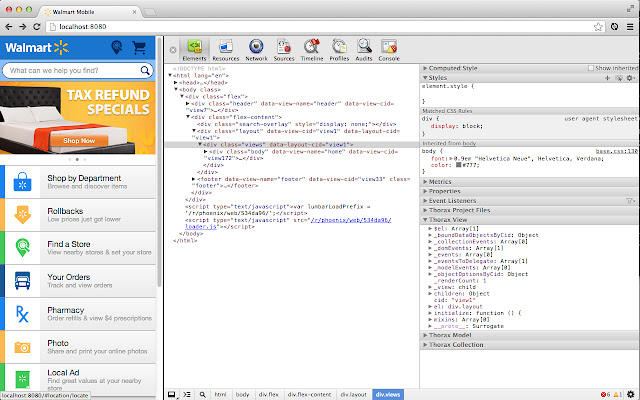Viewport: 640px width, 400px height.
Task: Expand the footer element node
Action: pos(193,178)
